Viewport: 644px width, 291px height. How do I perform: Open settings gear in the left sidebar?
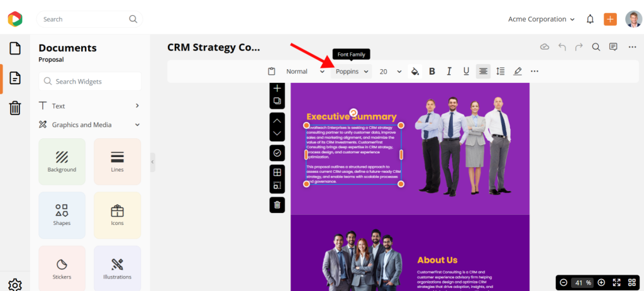pyautogui.click(x=15, y=285)
